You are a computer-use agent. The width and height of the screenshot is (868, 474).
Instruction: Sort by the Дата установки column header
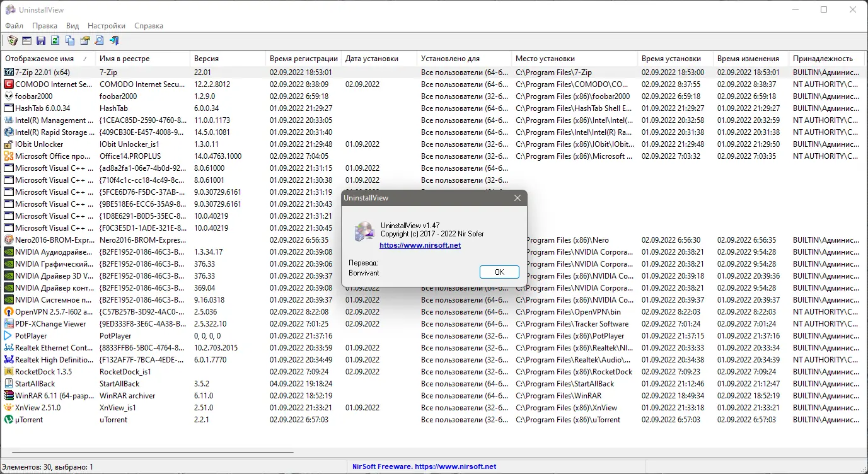click(x=378, y=59)
